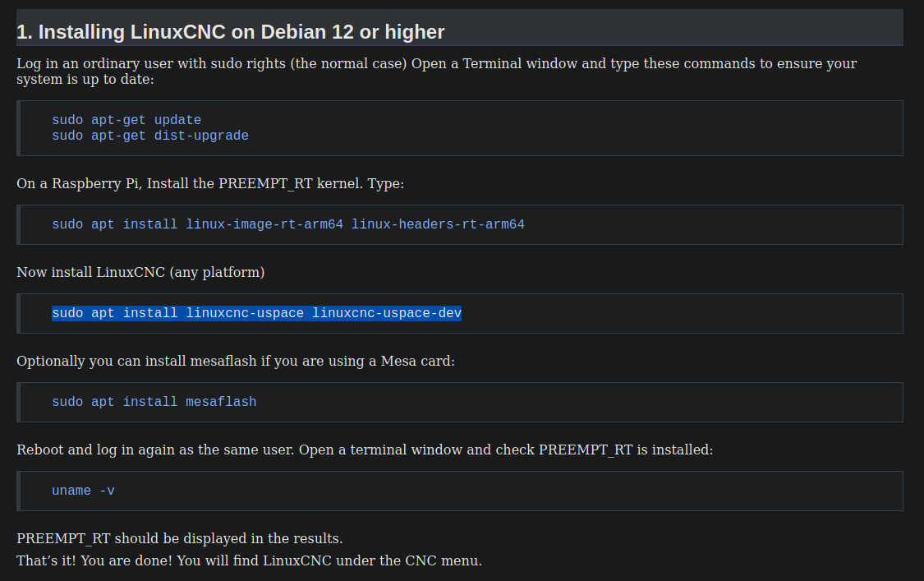Click the 'sudo apt install mesaflash' command
Screen dimensions: 924x581
click(154, 402)
